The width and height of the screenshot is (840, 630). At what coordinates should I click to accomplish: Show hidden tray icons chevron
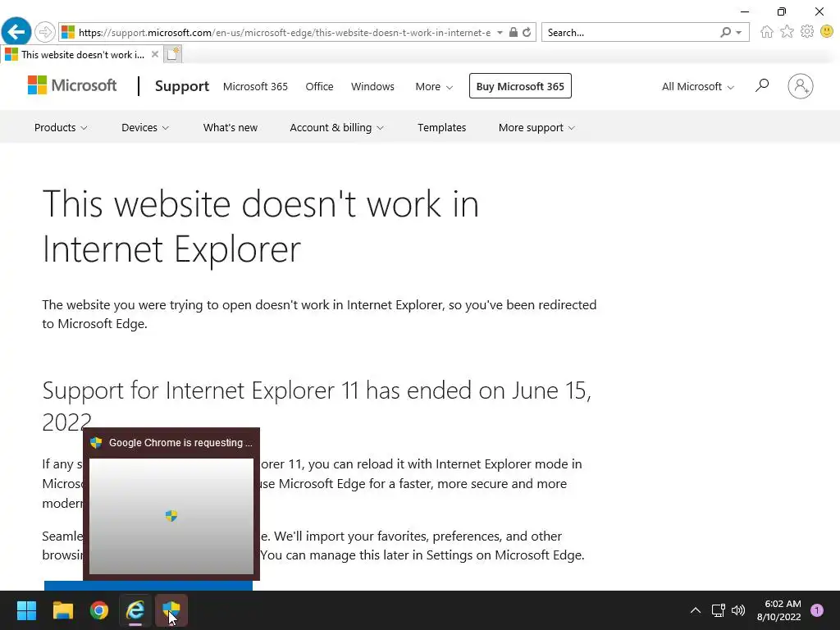pyautogui.click(x=696, y=610)
